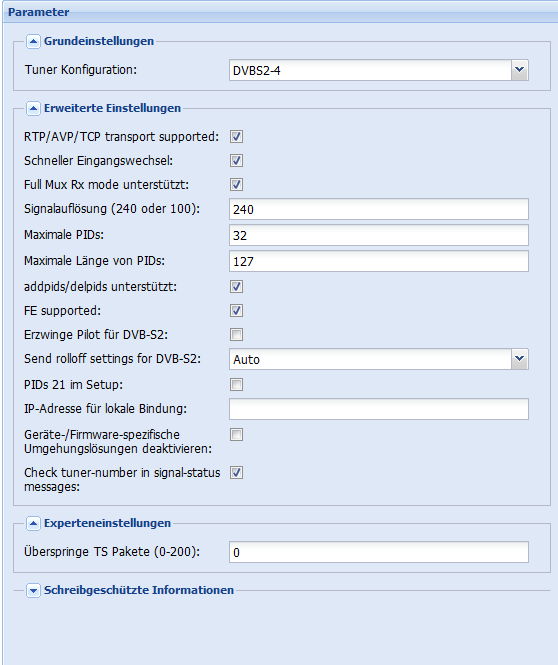This screenshot has height=665, width=558.
Task: Check the PIDs 21 im Setup box
Action: 237,385
